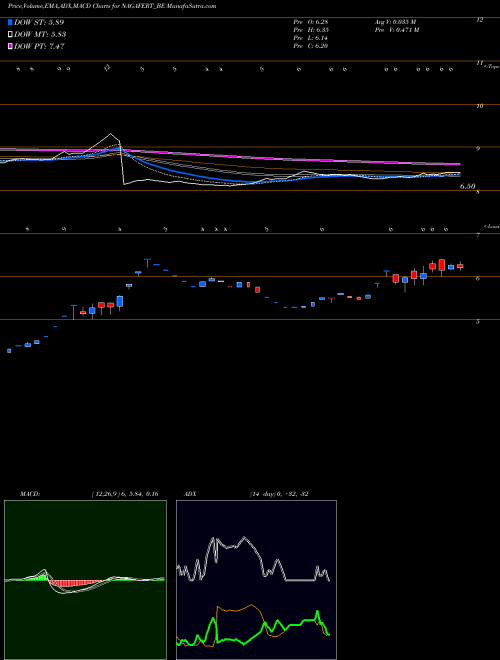Click the white DOW MT legend swatch

[10, 34]
